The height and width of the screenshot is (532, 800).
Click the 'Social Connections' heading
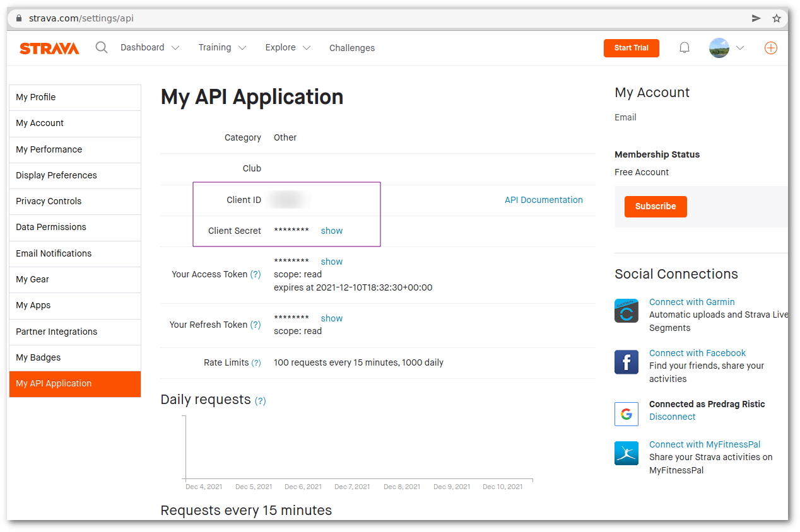[x=676, y=274]
